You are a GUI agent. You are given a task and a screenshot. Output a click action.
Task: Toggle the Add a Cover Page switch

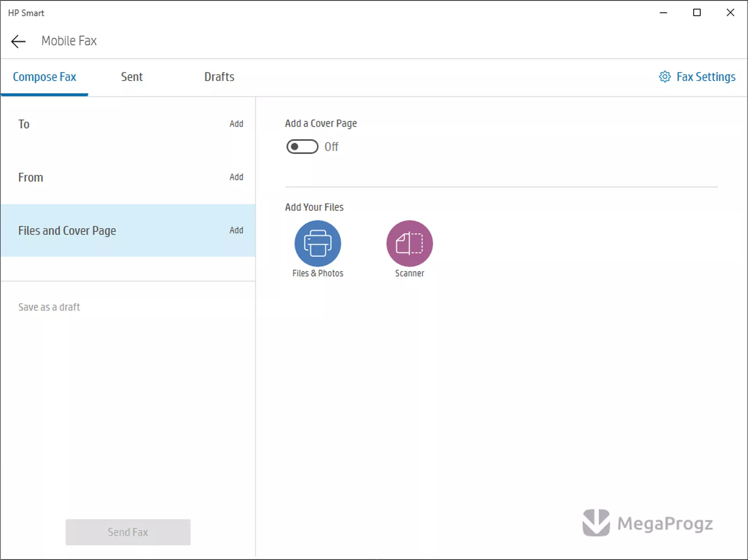pos(302,147)
